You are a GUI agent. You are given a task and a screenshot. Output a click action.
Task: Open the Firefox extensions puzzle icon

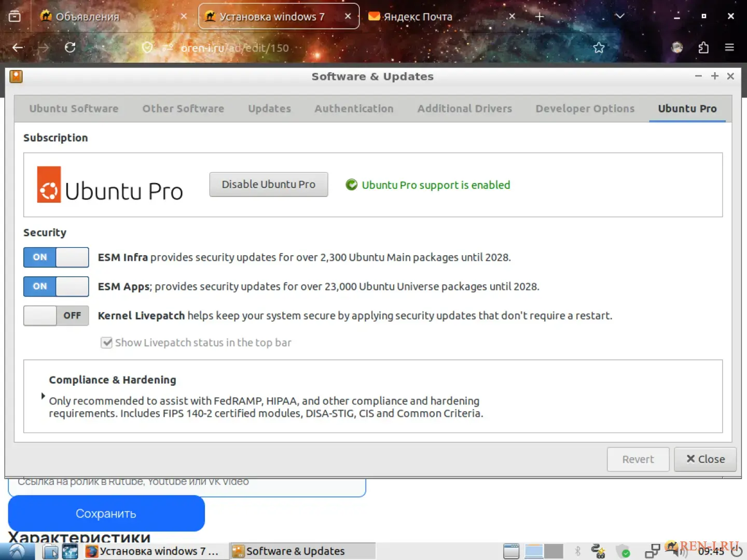703,48
